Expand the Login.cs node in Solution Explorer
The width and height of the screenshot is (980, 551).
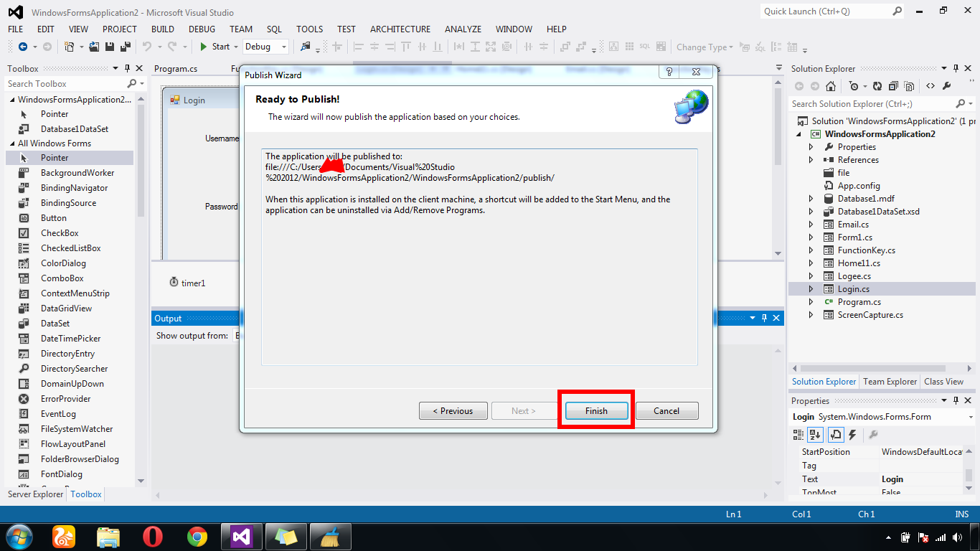point(811,289)
